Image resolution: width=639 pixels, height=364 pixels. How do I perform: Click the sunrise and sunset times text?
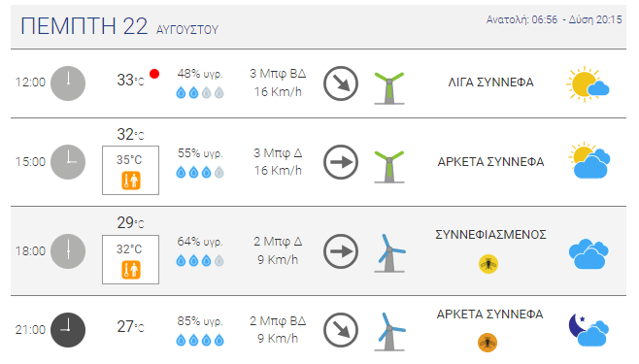click(554, 19)
